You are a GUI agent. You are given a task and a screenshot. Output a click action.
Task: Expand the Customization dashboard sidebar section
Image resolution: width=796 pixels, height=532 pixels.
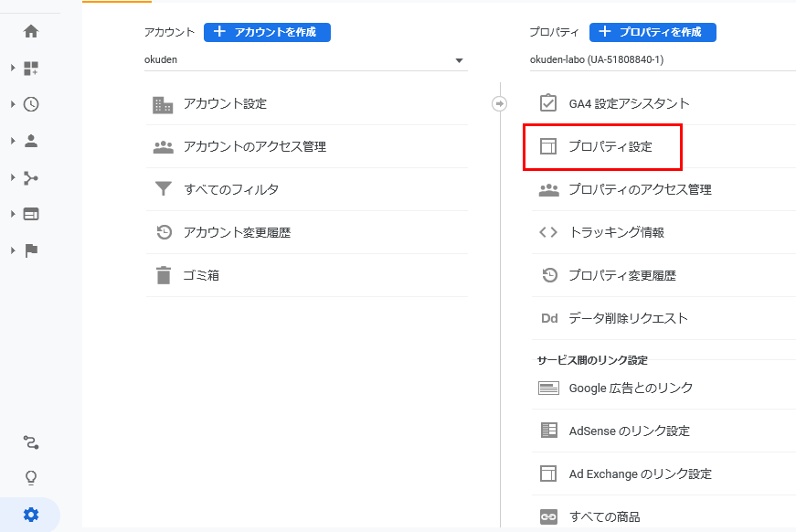31,68
